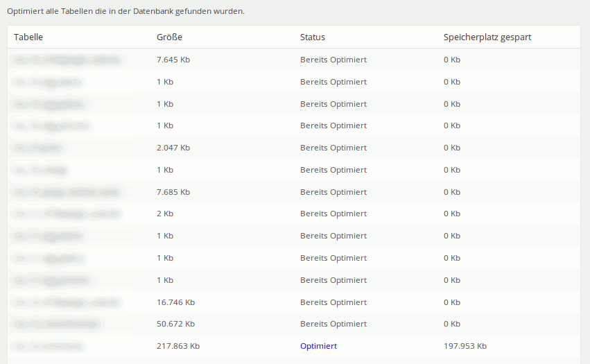Click Bereits Optimiert in the 50.672 Kb row
Screen dimensions: 590x364
[333, 324]
